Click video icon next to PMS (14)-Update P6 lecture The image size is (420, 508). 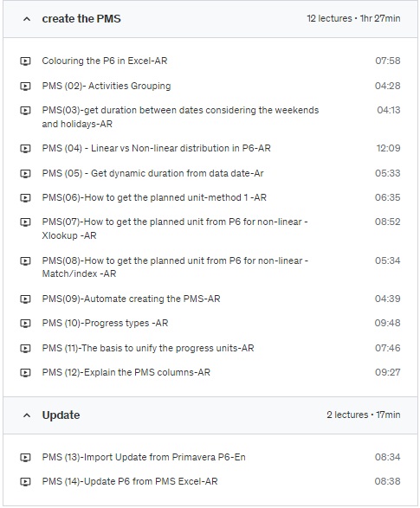25,481
